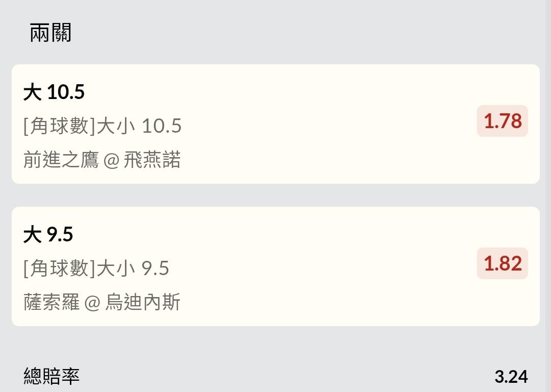Click the 9.5 number in the second bold title
Screen dimensions: 551x392
tap(60, 235)
